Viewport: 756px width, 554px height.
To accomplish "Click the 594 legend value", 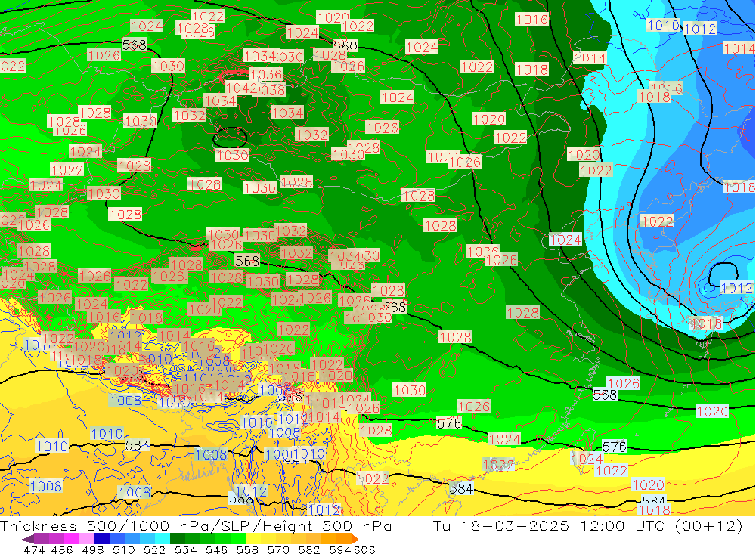I will click(x=340, y=549).
